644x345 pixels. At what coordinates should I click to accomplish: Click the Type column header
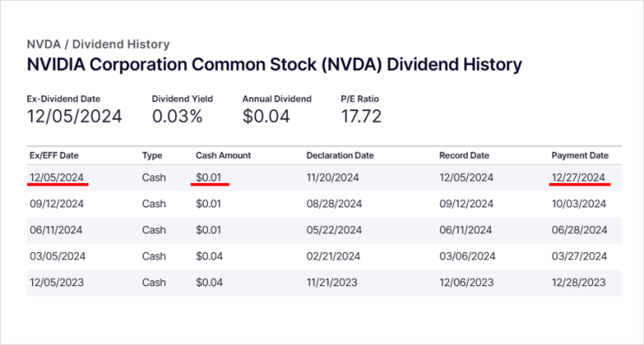coord(152,156)
